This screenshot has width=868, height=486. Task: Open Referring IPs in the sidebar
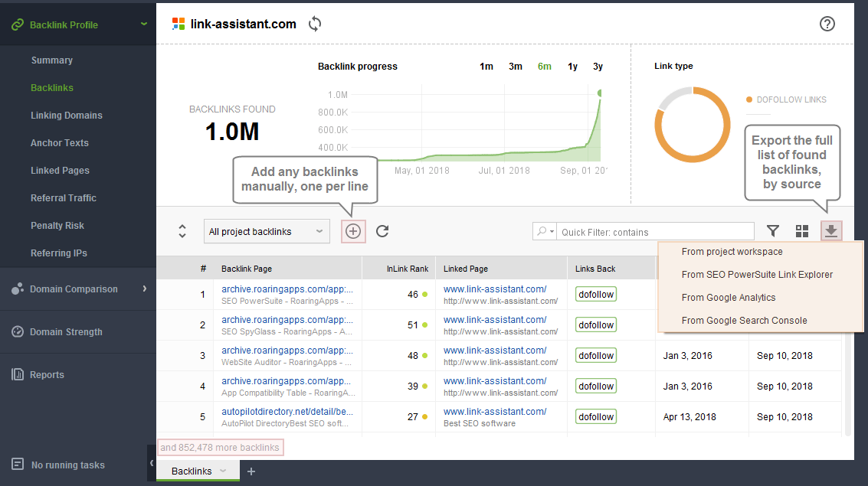click(x=59, y=253)
